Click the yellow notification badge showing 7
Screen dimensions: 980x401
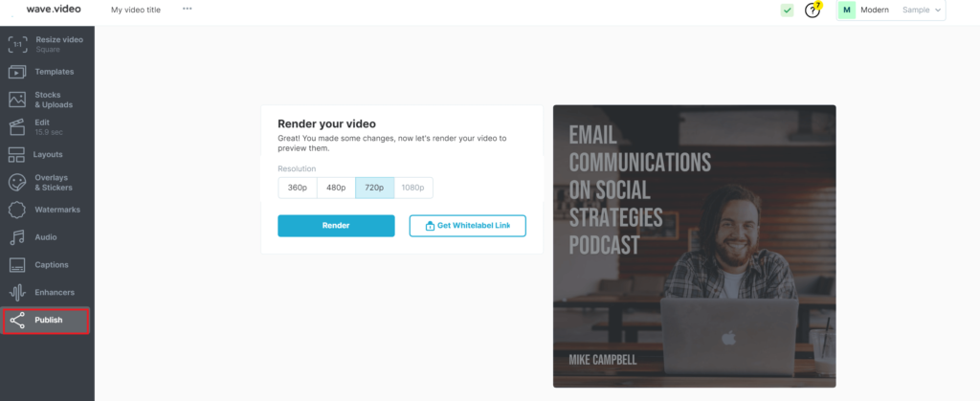click(x=818, y=5)
